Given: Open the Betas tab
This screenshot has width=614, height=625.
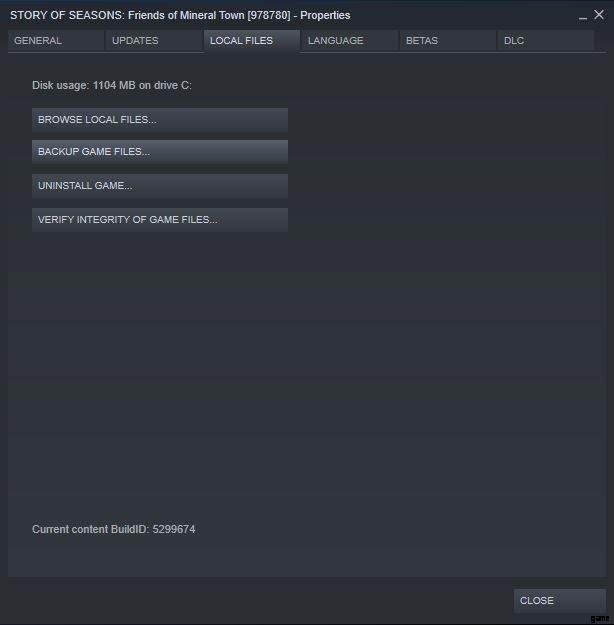Looking at the screenshot, I should [x=448, y=41].
